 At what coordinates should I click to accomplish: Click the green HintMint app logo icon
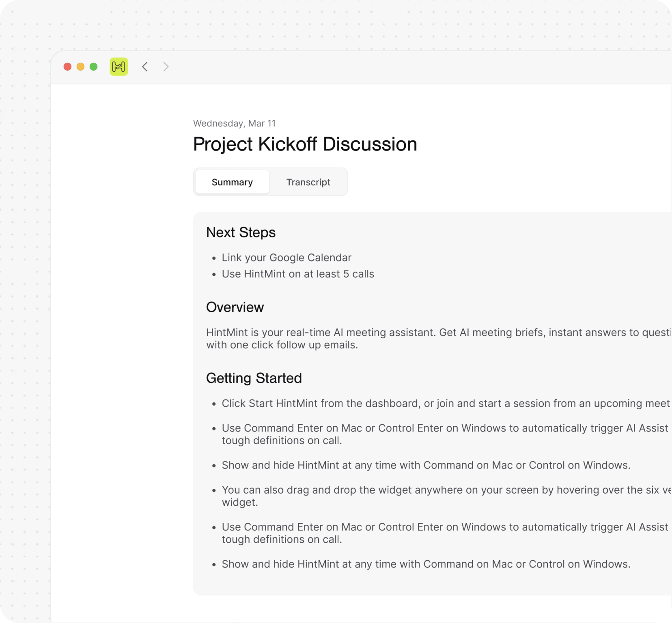(119, 67)
